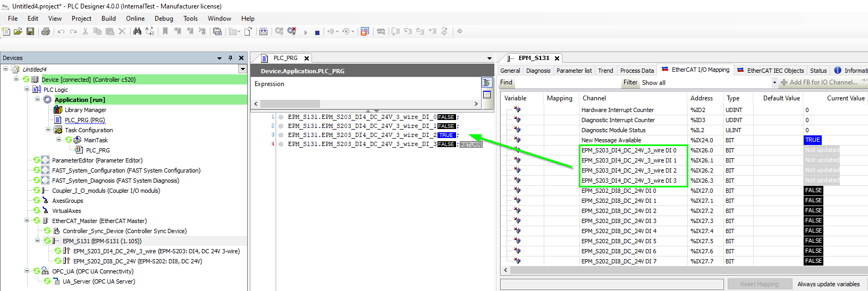Click Add FB for IO Channel button

pyautogui.click(x=819, y=82)
